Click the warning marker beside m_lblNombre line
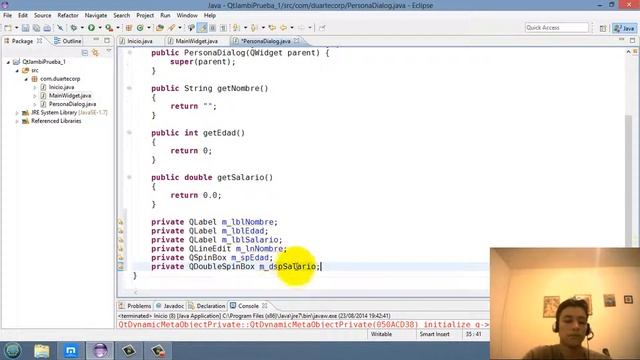This screenshot has width=640, height=360. [121, 222]
